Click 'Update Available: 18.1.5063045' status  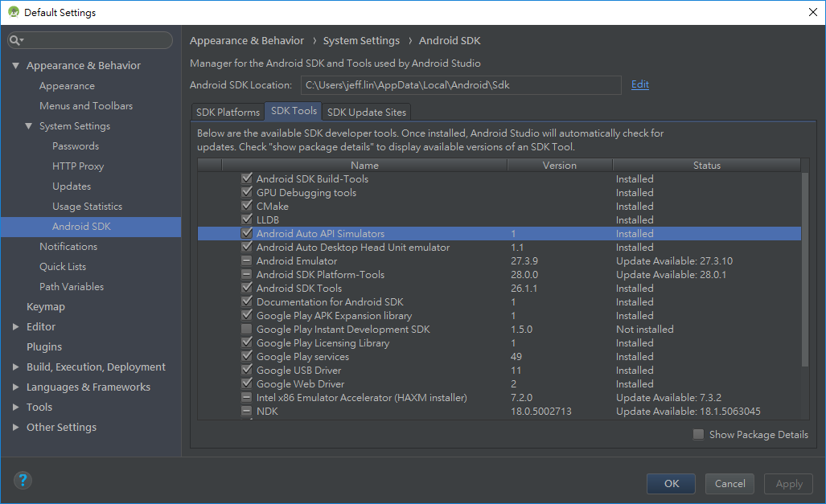[688, 412]
